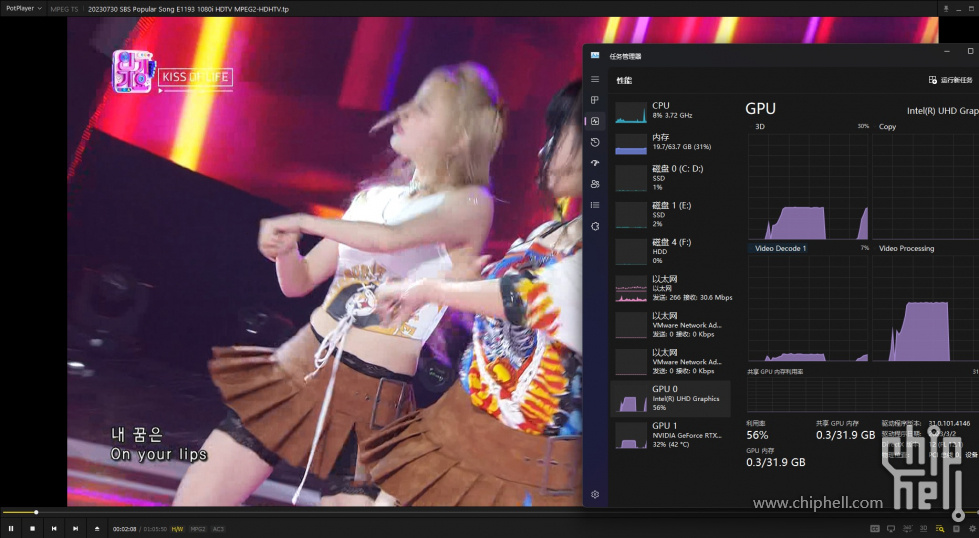Click the KISS OF LIFE caption in video

(195, 77)
